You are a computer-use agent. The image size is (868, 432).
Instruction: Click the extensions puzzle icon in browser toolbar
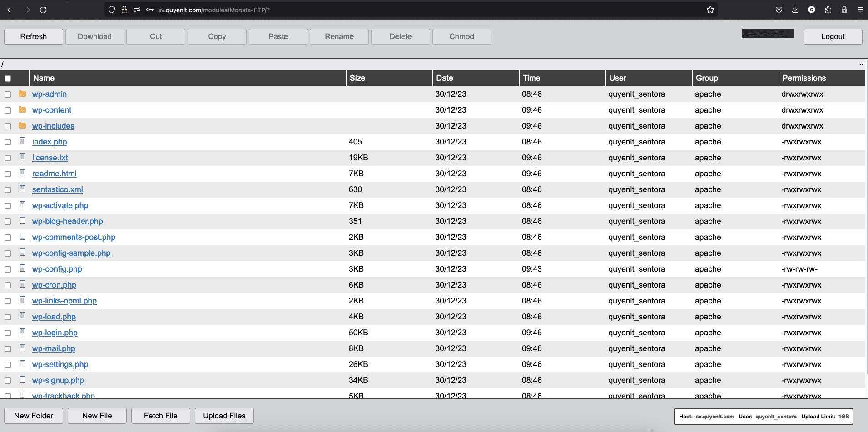828,10
